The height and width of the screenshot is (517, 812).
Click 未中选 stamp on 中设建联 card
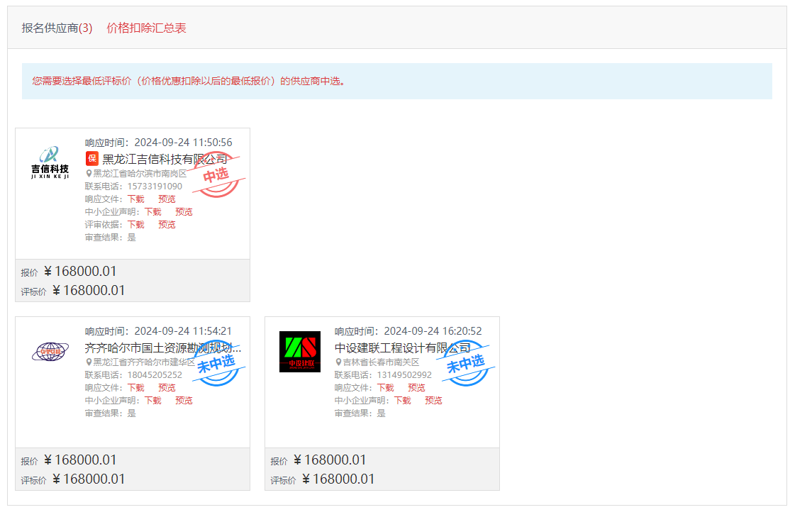point(467,365)
